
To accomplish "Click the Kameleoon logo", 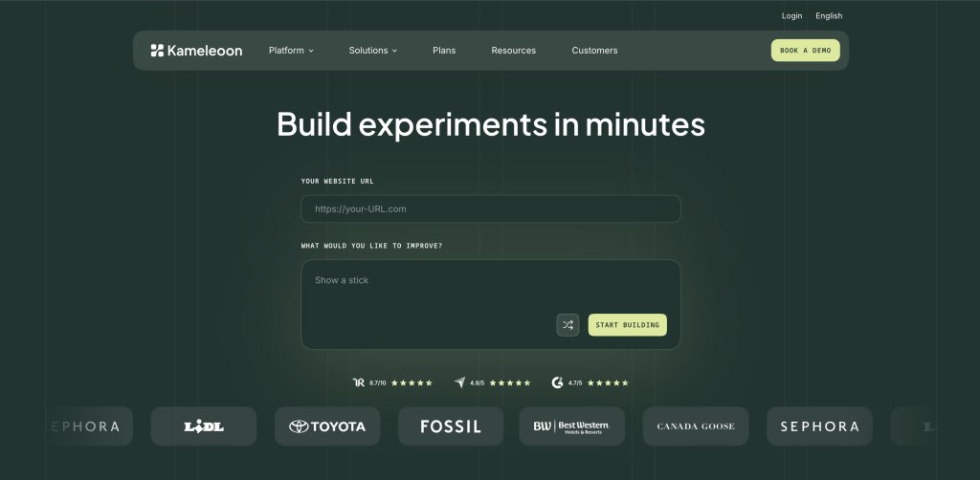I will 196,51.
